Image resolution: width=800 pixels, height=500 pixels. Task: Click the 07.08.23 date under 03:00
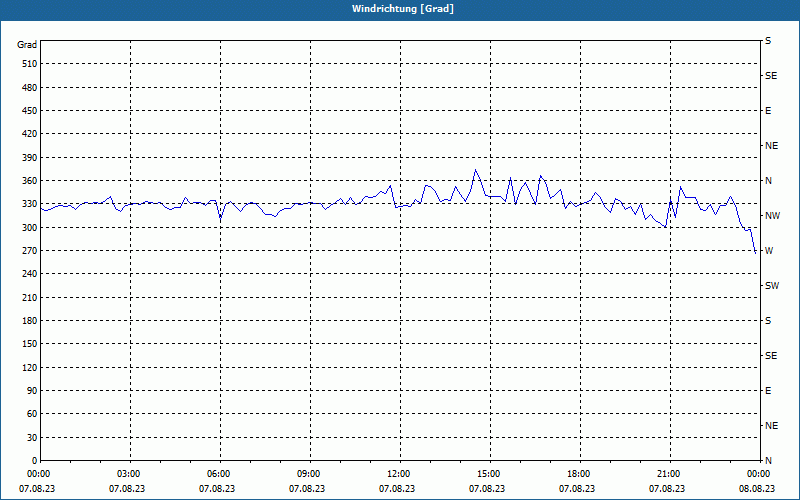tap(127, 489)
